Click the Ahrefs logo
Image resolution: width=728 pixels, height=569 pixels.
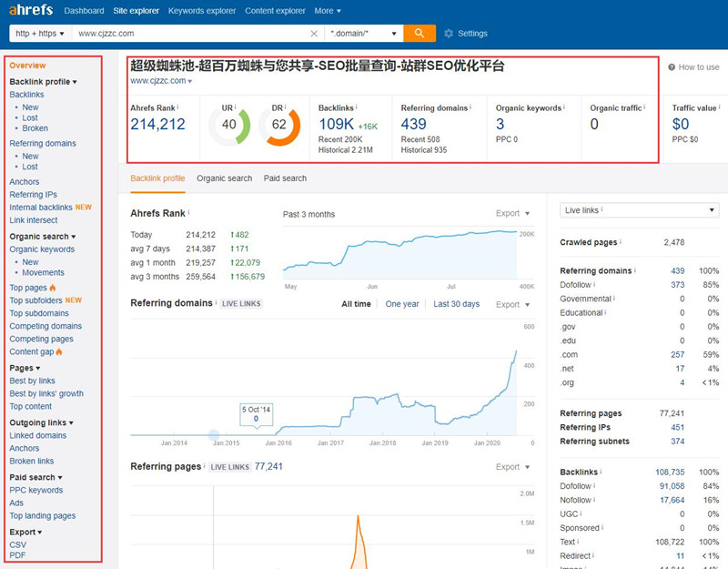[31, 11]
